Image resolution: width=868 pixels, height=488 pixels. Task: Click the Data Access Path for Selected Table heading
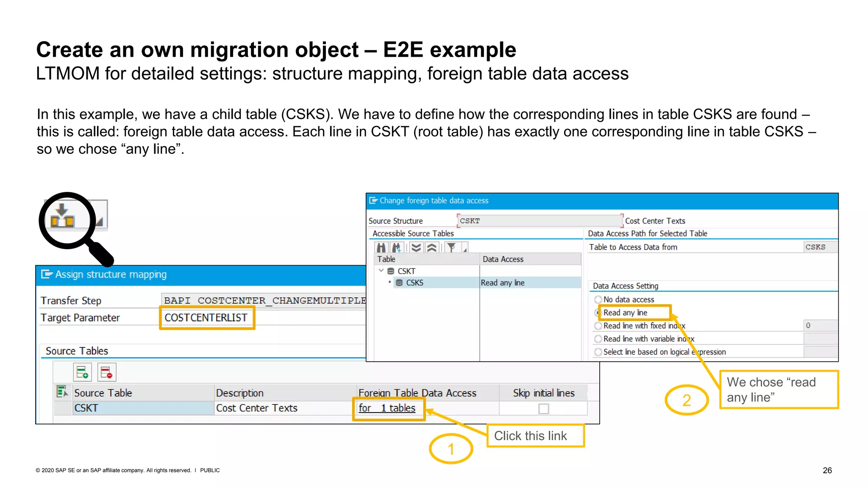point(648,233)
